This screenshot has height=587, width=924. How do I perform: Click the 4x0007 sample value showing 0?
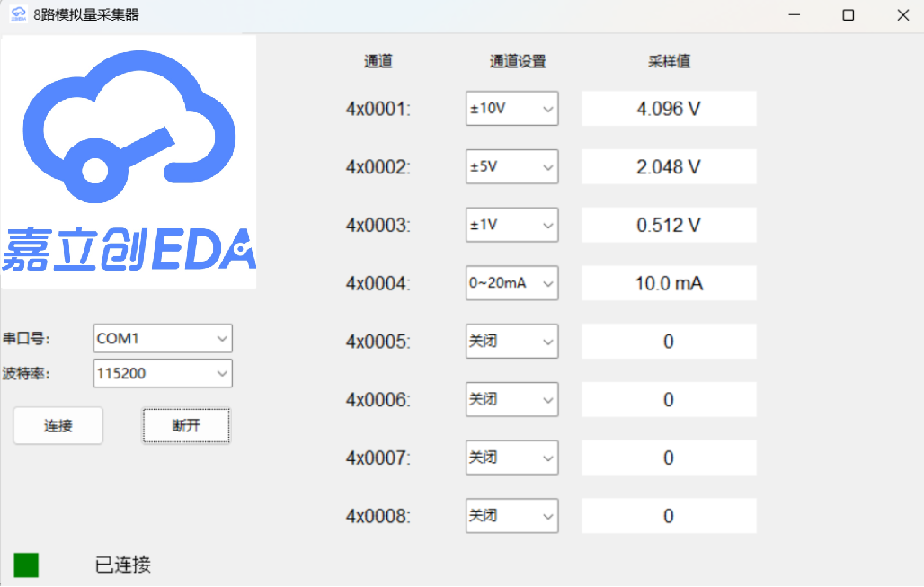pyautogui.click(x=669, y=458)
